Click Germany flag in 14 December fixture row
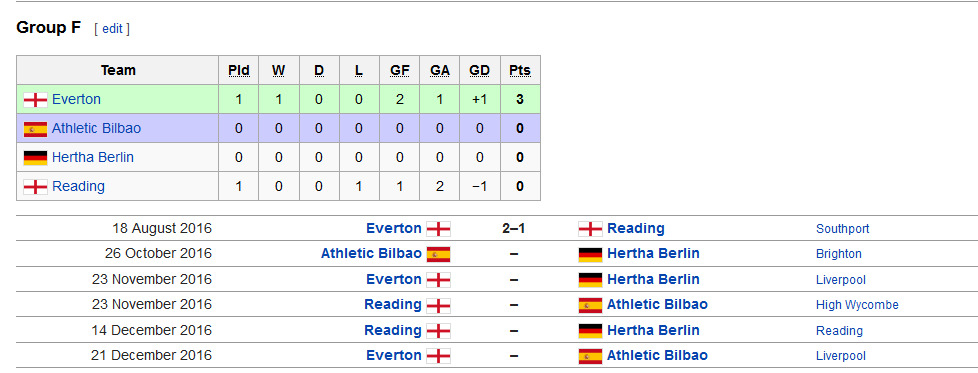The image size is (978, 373). tap(590, 331)
